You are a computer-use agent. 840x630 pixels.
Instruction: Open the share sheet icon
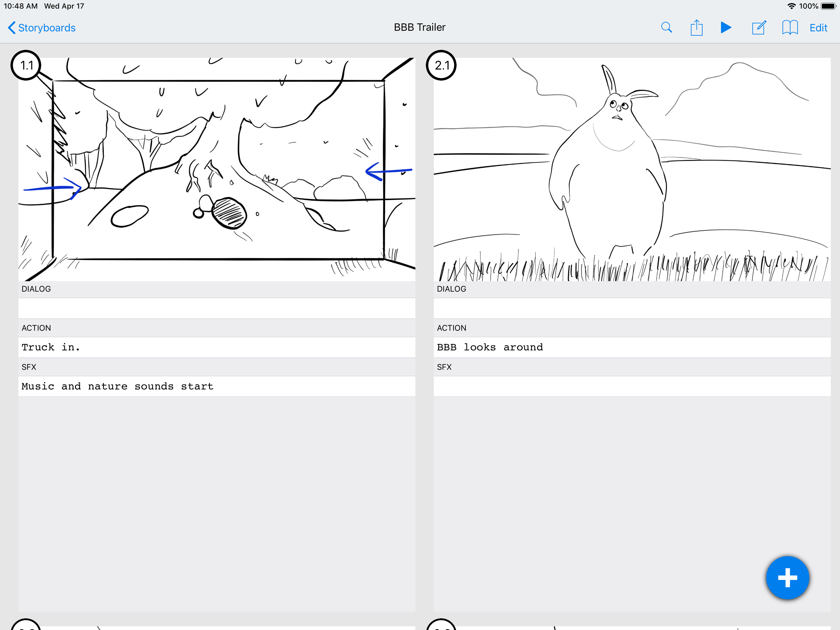click(696, 28)
